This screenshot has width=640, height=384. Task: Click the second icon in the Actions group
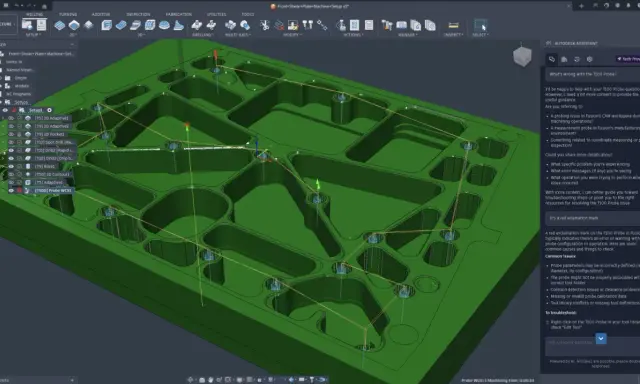[354, 25]
